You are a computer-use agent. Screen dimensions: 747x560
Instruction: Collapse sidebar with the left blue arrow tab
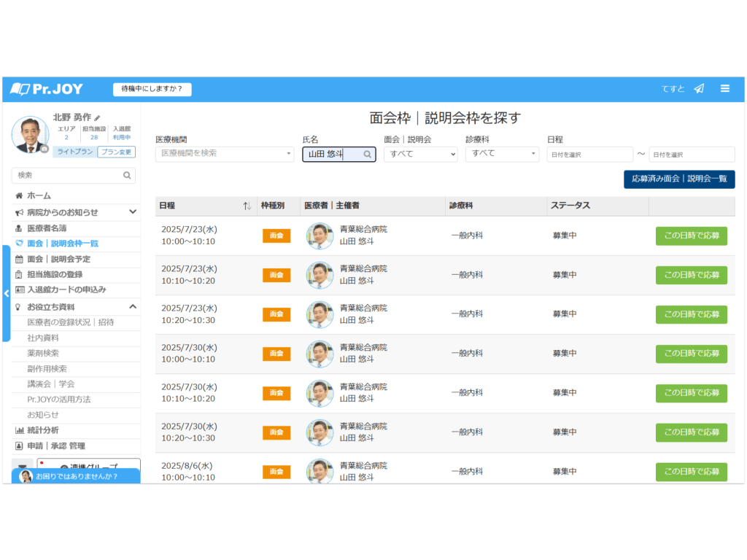[7, 293]
